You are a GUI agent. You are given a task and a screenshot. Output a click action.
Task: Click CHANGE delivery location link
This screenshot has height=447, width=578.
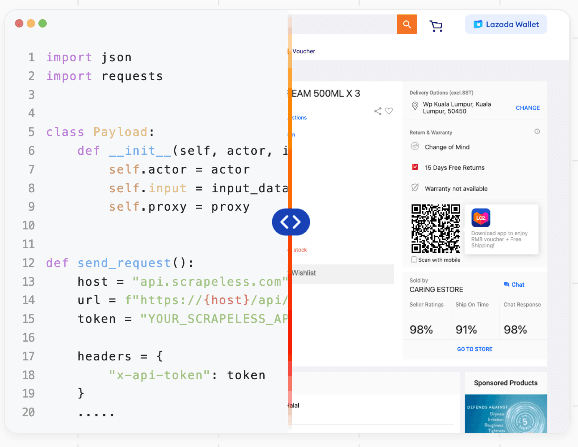[527, 108]
